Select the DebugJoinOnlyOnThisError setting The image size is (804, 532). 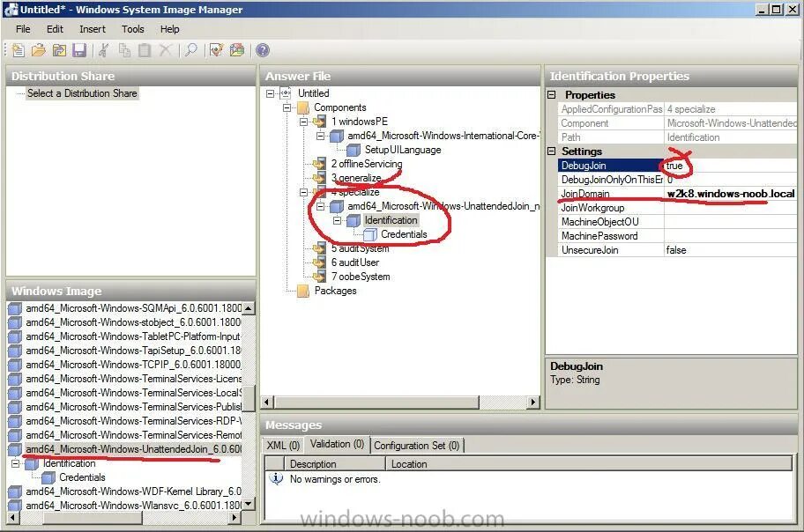611,180
